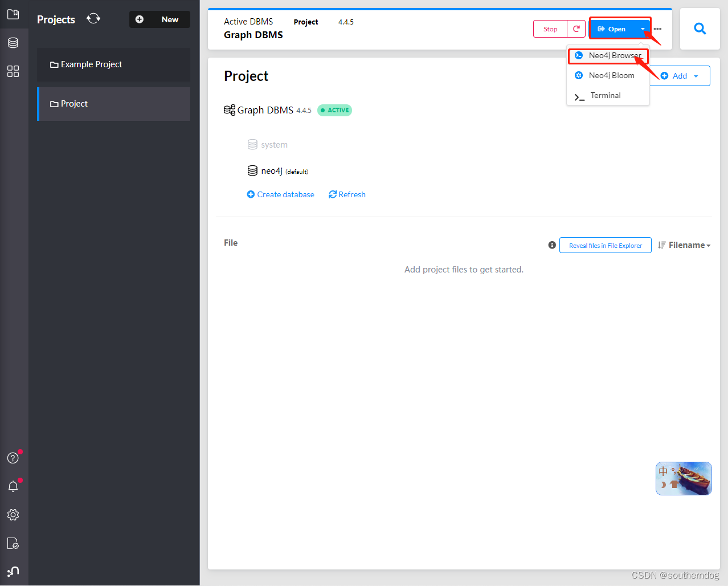Click the Neo4j logo at the sidebar bottom
728x586 pixels.
[x=13, y=572]
